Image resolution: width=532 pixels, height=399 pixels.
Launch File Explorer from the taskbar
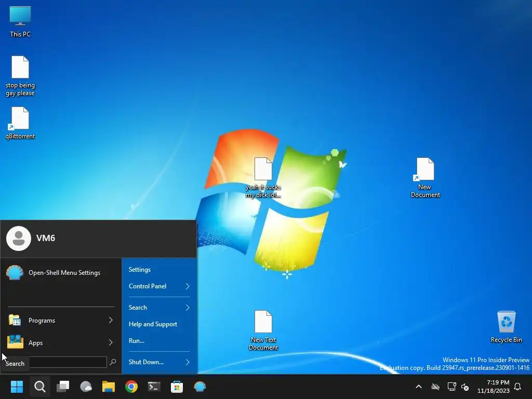click(109, 387)
